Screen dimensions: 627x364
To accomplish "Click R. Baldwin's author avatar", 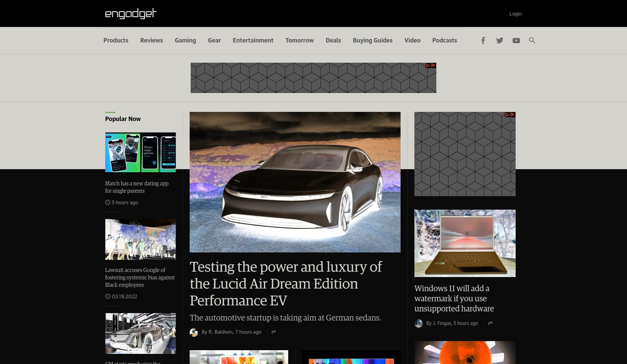I will pyautogui.click(x=194, y=332).
